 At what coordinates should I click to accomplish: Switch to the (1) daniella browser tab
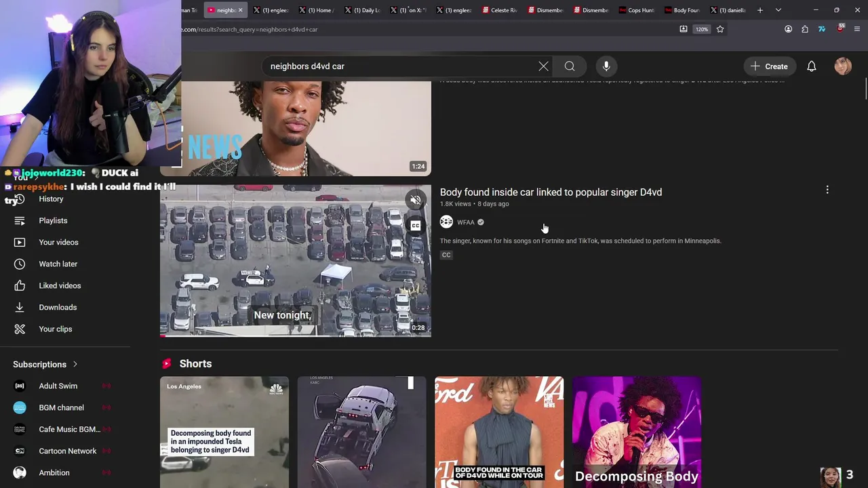[x=729, y=10]
